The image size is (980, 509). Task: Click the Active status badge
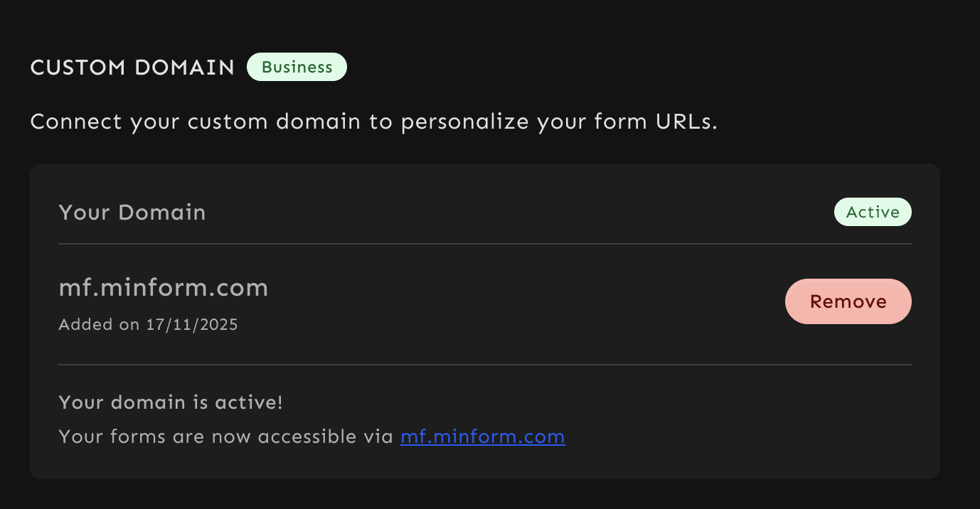[872, 212]
